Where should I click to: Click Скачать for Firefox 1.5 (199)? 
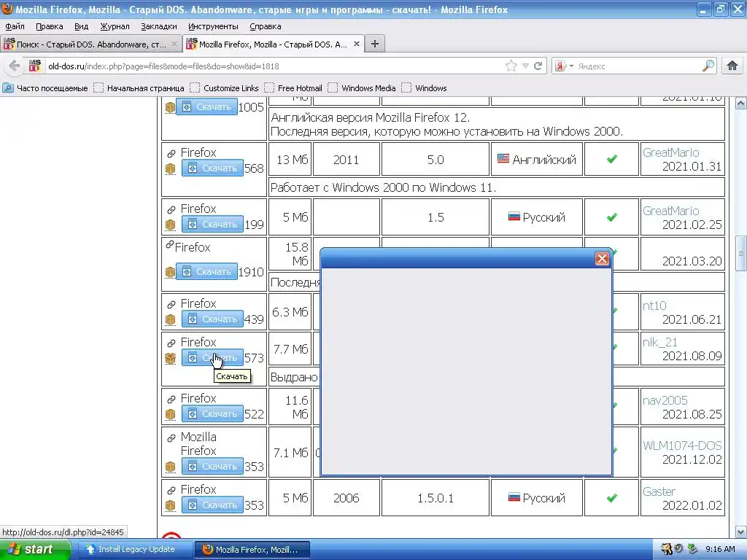tap(212, 225)
